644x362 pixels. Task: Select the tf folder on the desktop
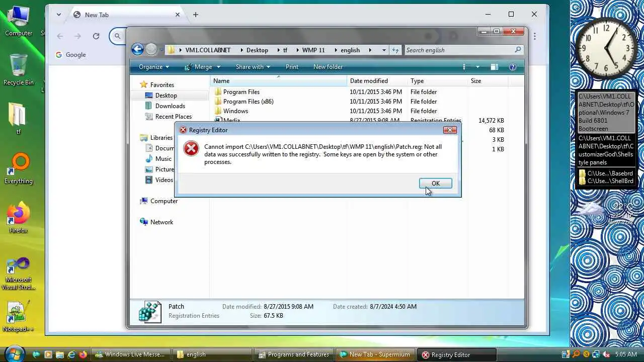click(19, 119)
